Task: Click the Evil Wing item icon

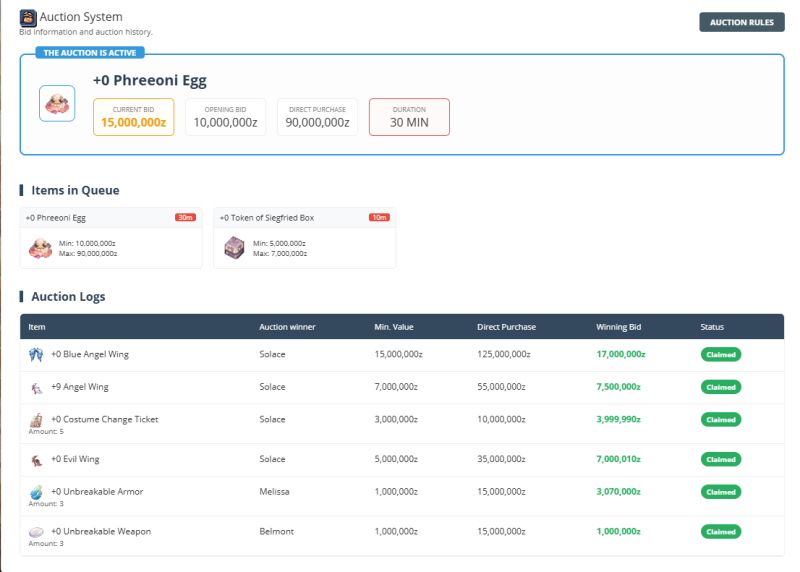Action: pyautogui.click(x=36, y=461)
